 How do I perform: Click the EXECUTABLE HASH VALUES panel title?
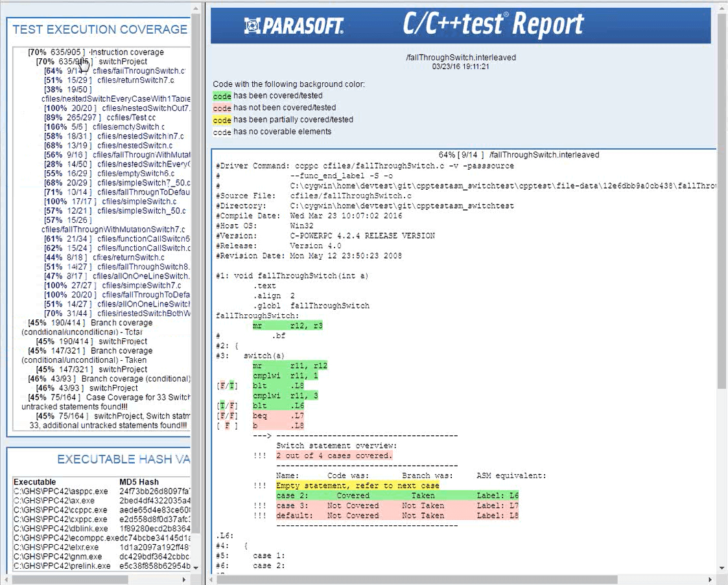coord(123,459)
